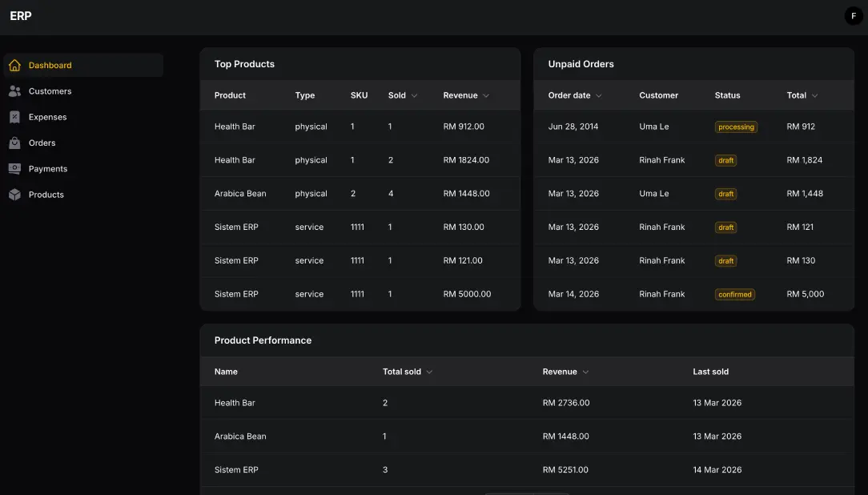Click the Product Performance card title
Viewport: 868px width, 495px height.
tap(263, 340)
